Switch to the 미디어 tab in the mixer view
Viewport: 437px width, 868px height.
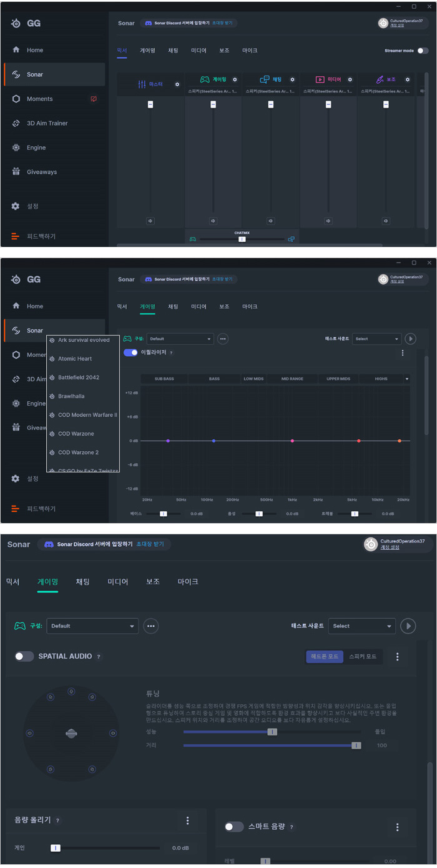(x=199, y=51)
